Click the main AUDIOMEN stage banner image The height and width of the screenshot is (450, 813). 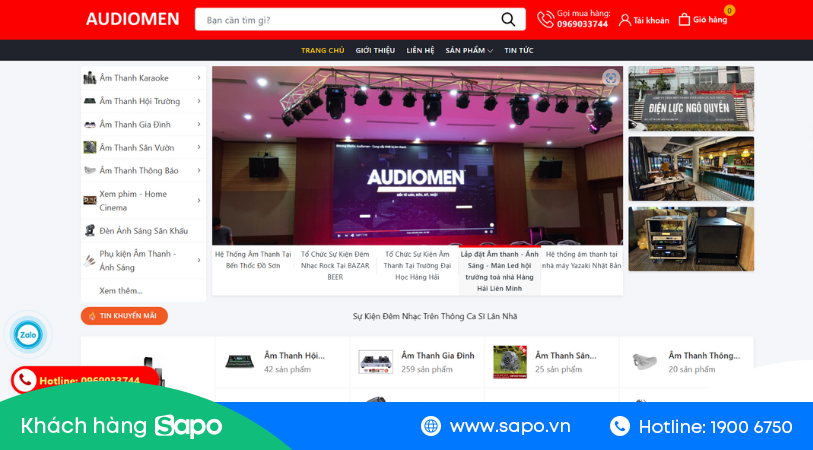[417, 155]
